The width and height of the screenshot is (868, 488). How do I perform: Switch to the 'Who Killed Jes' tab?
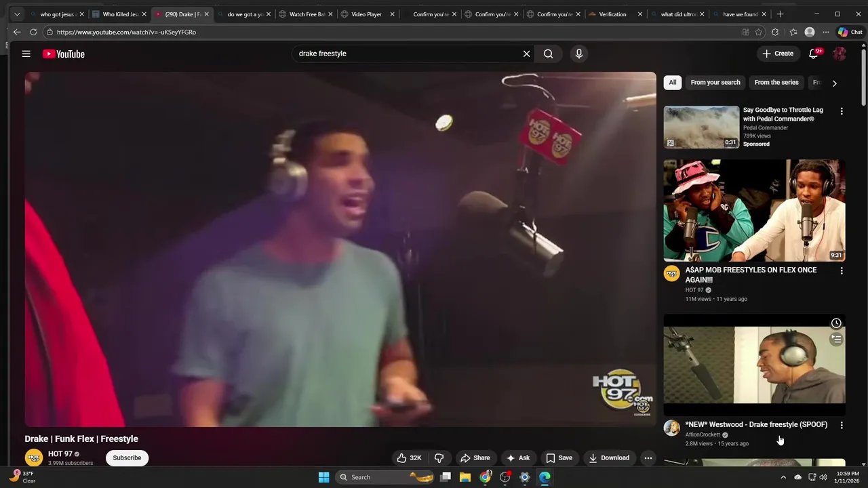pos(119,14)
